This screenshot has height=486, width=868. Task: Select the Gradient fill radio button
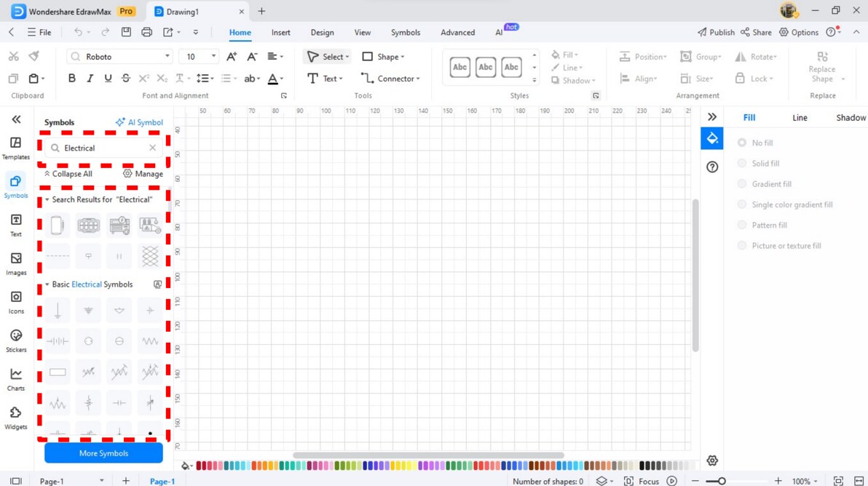(x=742, y=183)
